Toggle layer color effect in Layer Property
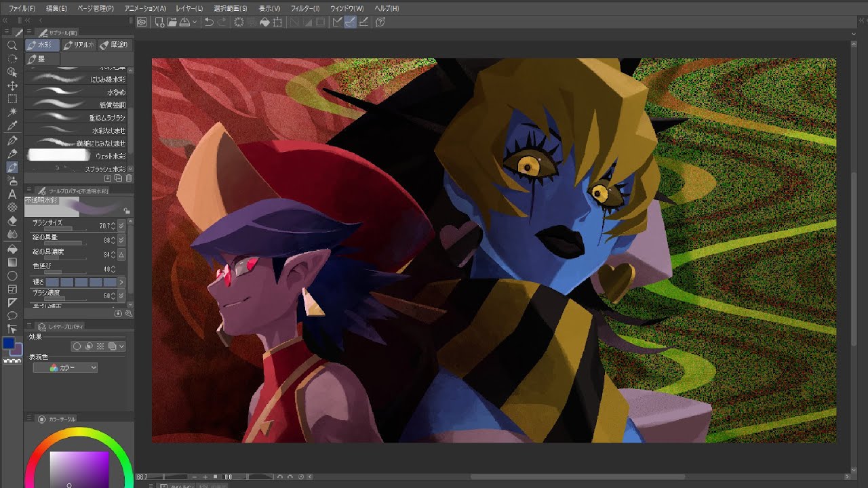Viewport: 868px width, 488px height. point(112,346)
